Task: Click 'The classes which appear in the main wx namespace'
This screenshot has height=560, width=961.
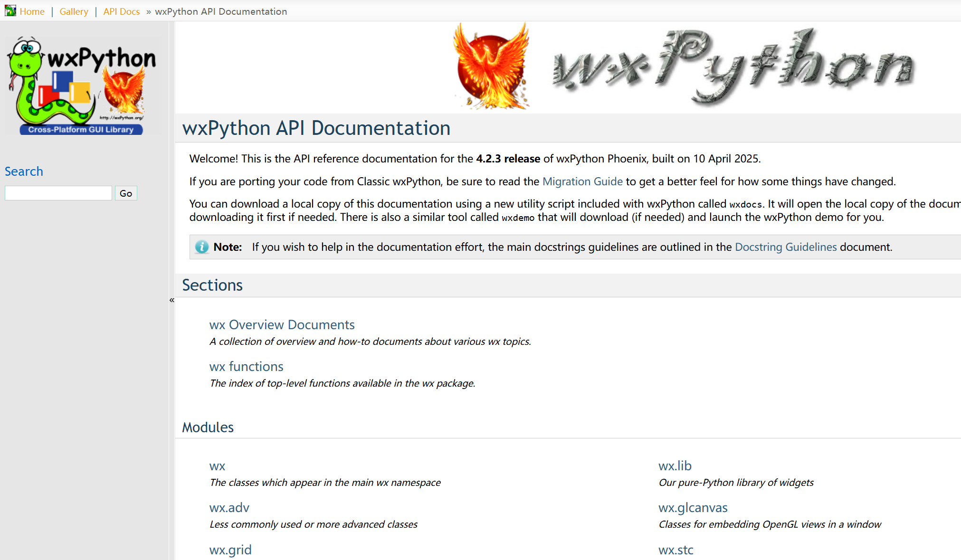Action: 325,483
